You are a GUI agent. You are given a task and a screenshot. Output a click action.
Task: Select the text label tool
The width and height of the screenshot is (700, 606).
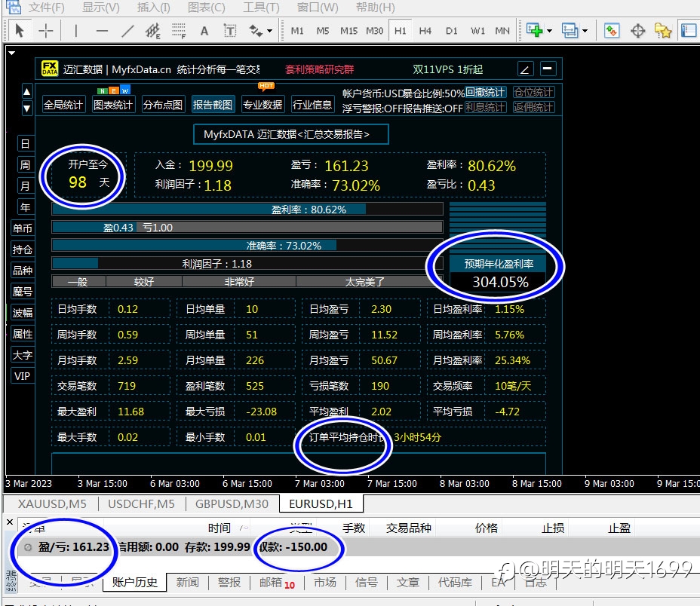pos(230,31)
